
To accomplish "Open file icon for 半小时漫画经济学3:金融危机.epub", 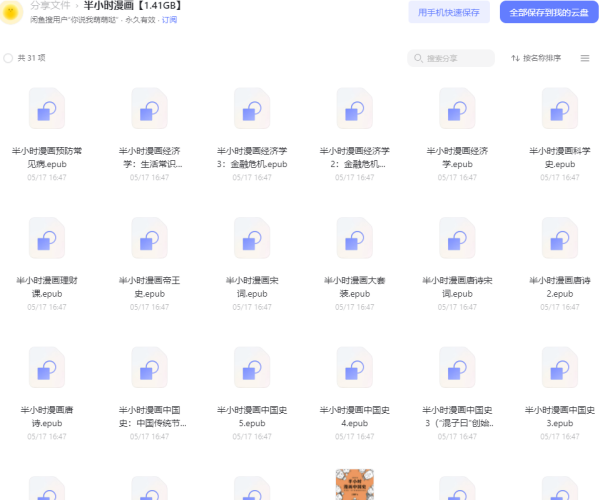I will [252, 108].
